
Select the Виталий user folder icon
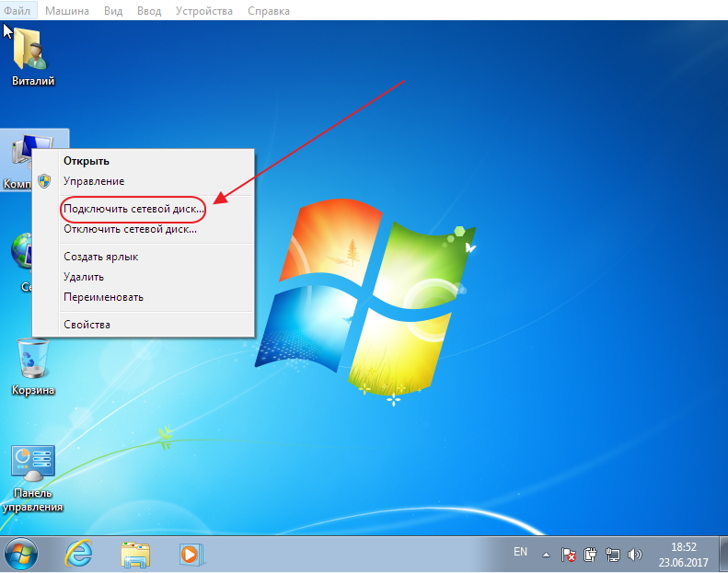click(32, 57)
